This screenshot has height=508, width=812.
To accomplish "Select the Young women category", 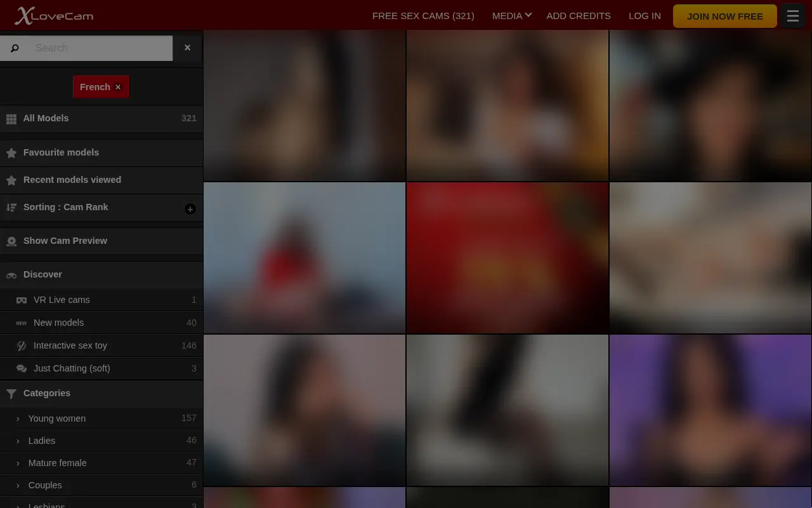I will click(101, 418).
